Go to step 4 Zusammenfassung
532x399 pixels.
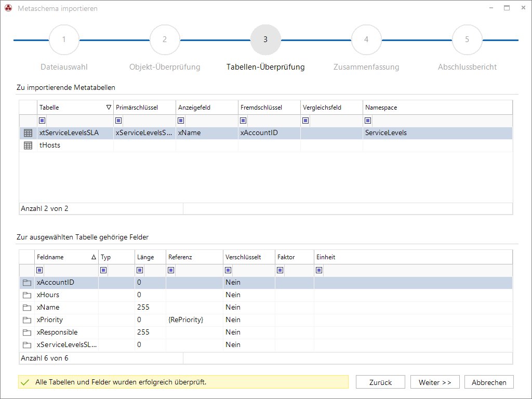click(x=366, y=39)
